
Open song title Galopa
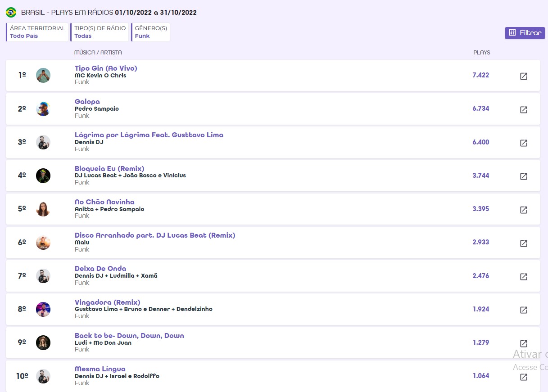point(87,102)
